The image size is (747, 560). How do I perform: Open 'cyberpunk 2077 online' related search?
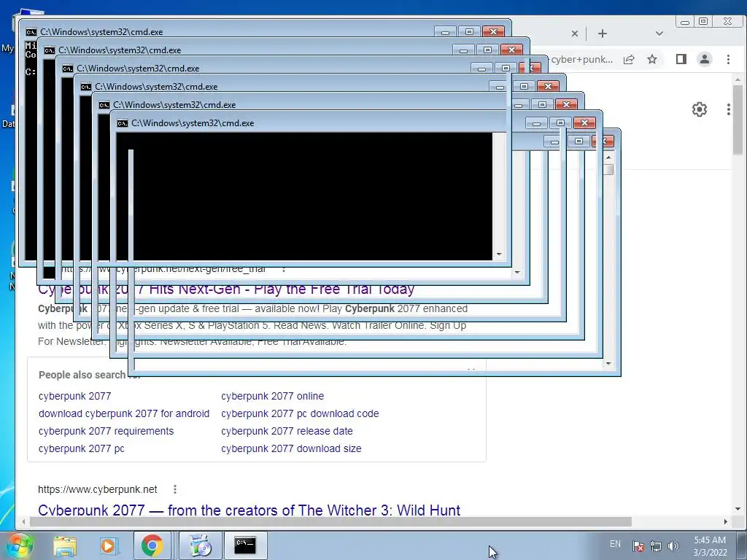coord(273,396)
